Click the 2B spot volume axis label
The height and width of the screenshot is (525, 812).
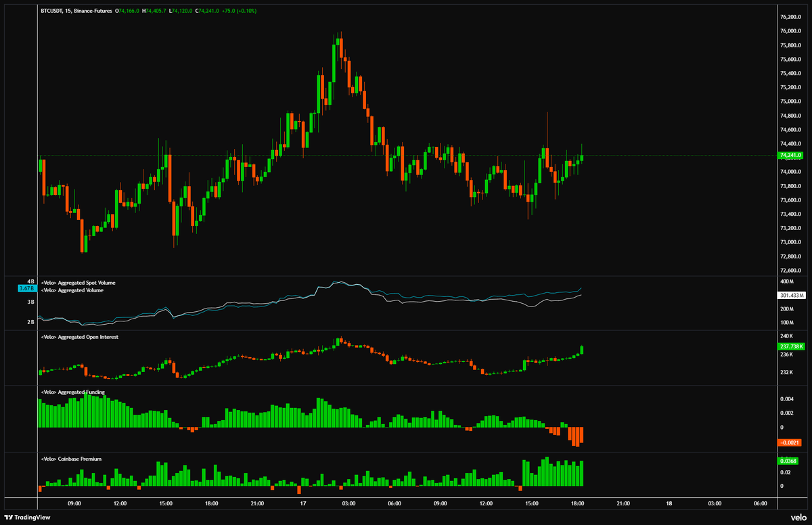point(30,322)
